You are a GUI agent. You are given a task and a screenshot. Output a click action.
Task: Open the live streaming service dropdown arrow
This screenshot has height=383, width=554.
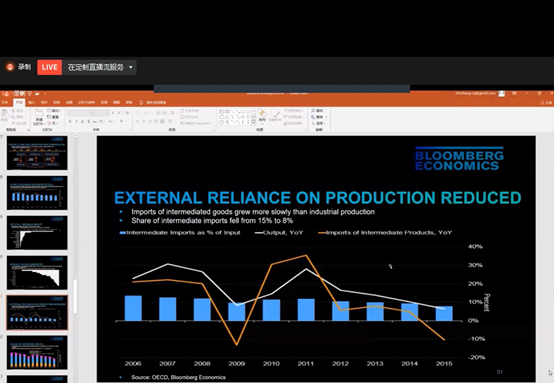[x=131, y=67]
